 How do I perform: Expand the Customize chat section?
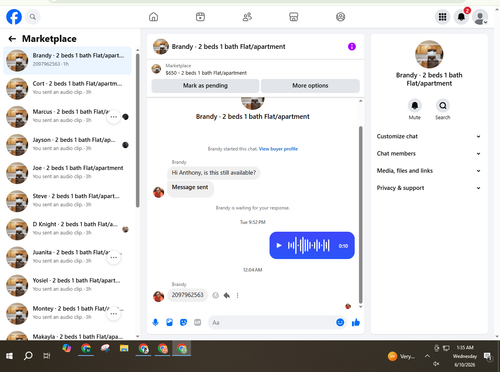429,136
